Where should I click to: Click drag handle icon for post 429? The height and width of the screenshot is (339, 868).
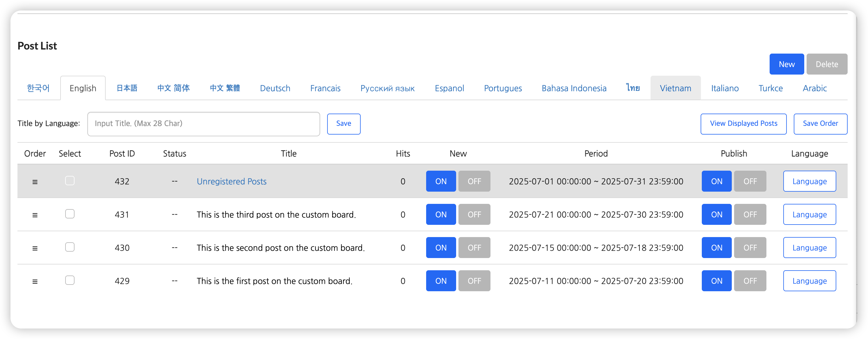point(35,281)
